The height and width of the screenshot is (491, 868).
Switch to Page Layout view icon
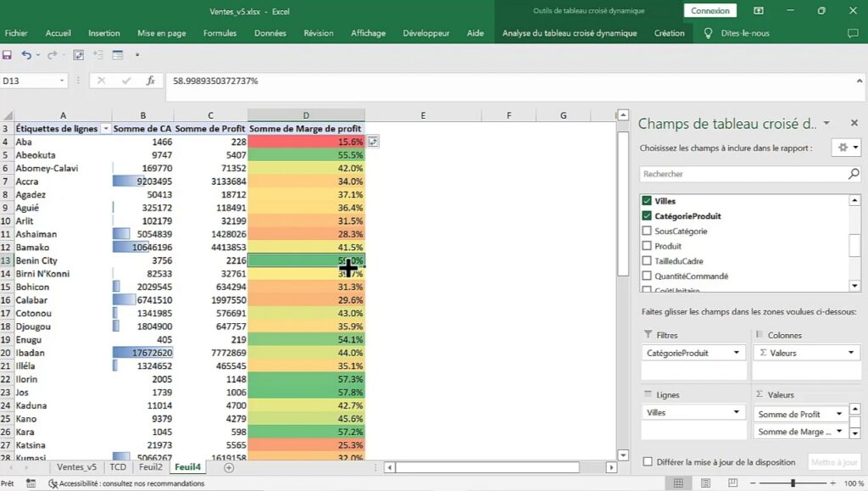pos(703,483)
